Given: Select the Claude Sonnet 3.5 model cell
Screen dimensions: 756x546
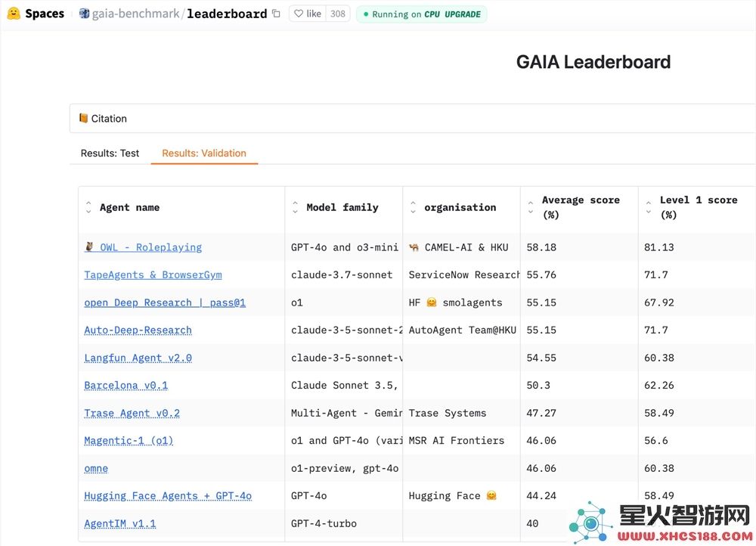Looking at the screenshot, I should pyautogui.click(x=344, y=386).
